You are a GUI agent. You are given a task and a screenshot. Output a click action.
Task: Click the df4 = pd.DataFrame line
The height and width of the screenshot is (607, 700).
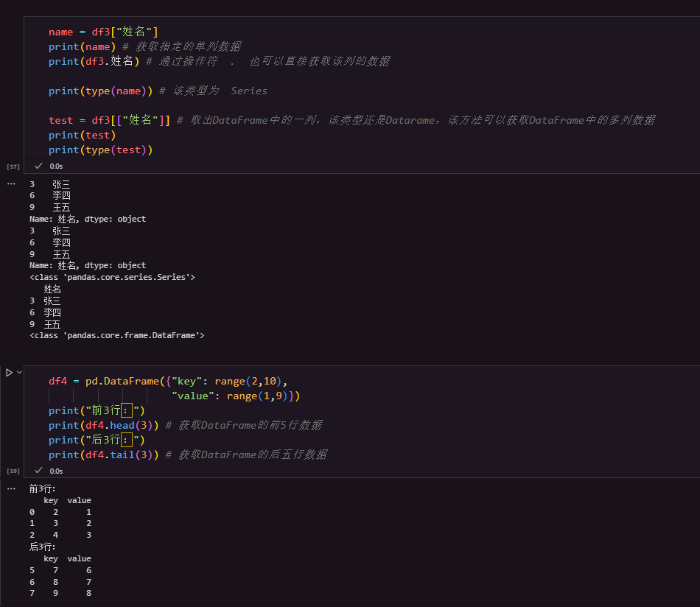(168, 381)
